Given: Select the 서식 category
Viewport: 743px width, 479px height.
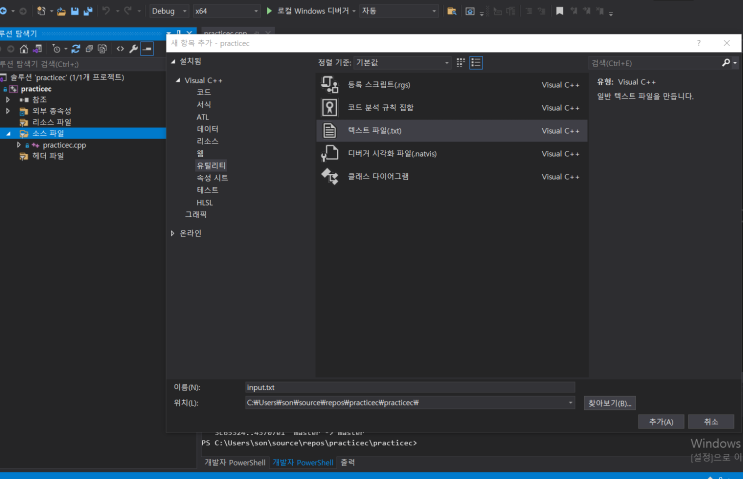Looking at the screenshot, I should tap(204, 104).
